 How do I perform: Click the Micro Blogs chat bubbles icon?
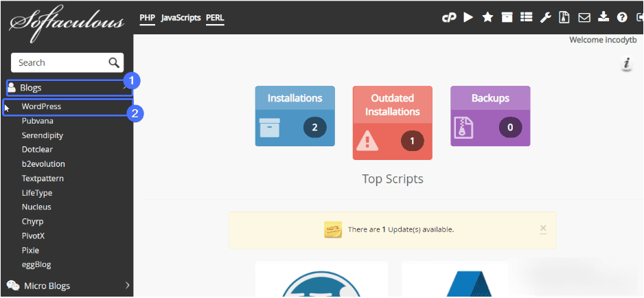13,285
